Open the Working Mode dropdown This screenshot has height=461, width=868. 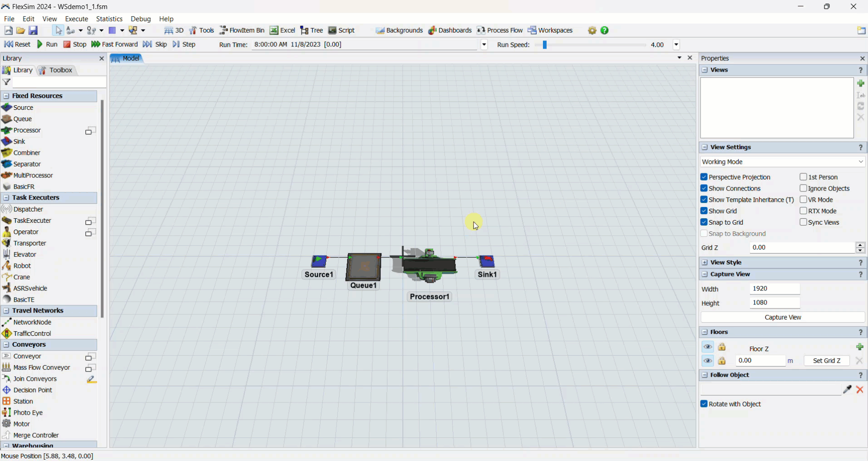[x=782, y=162]
